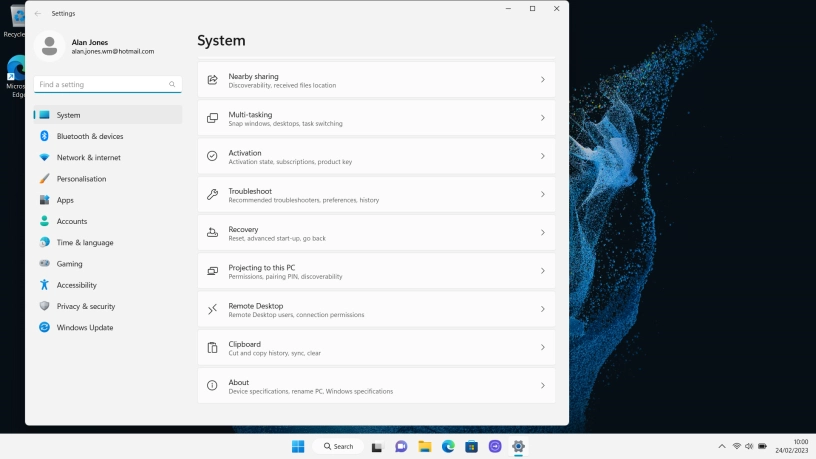
Task: Open the Windows Start menu
Action: point(297,446)
